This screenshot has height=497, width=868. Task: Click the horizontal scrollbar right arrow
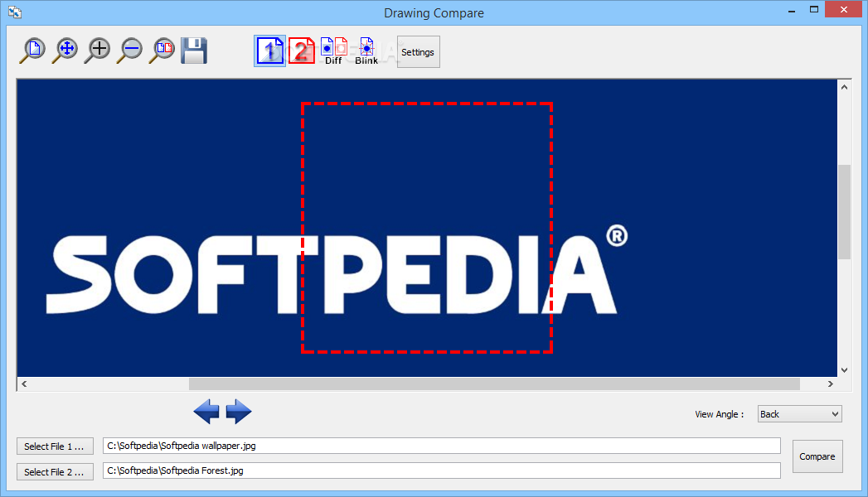tap(831, 384)
